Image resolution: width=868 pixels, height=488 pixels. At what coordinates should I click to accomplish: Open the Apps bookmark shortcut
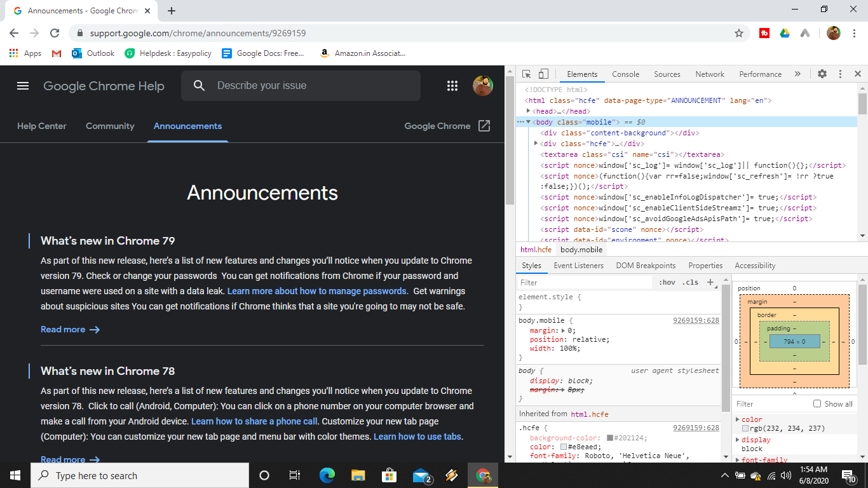point(25,53)
